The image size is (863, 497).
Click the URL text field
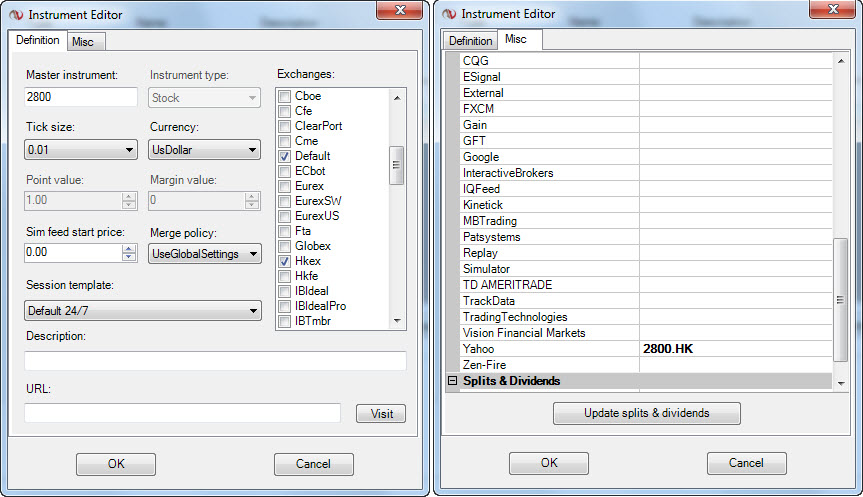[x=182, y=413]
